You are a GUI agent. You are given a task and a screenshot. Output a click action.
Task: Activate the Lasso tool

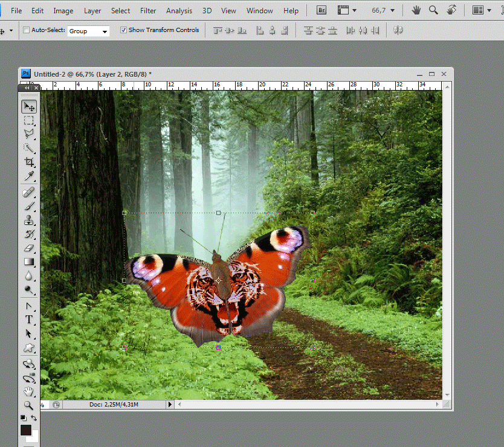point(29,133)
